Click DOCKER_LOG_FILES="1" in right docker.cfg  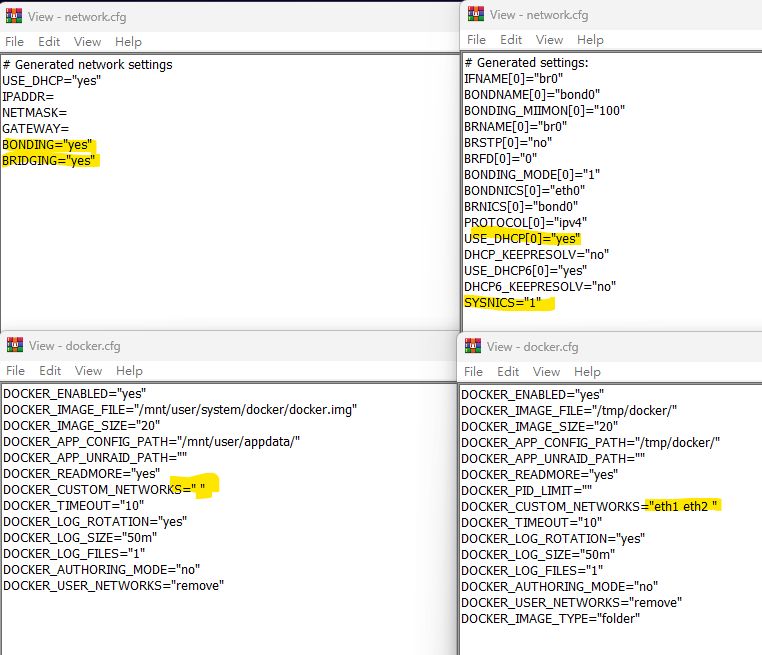[x=532, y=571]
